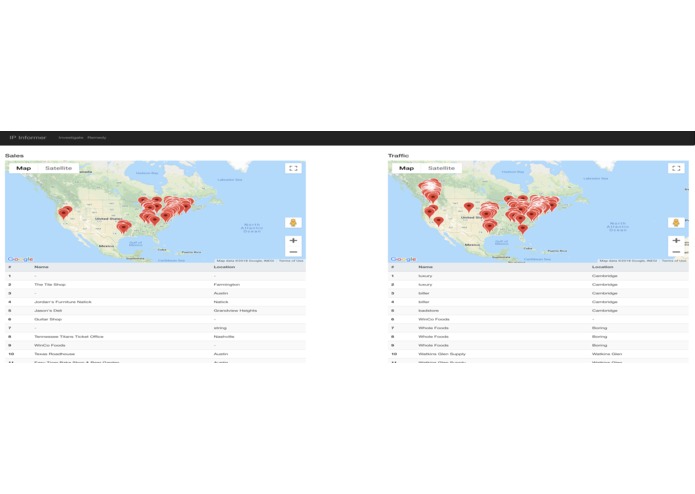The image size is (695, 494).
Task: Switch Sales map to Satellite view
Action: pos(59,168)
